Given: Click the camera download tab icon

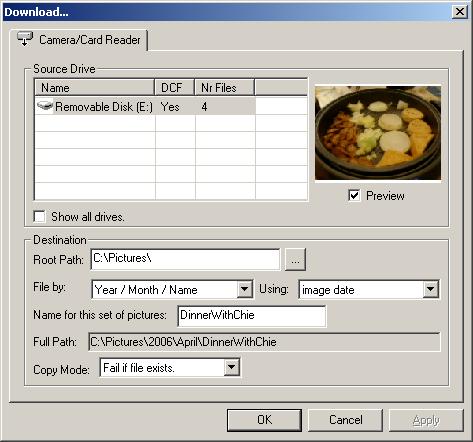Looking at the screenshot, I should pos(25,39).
